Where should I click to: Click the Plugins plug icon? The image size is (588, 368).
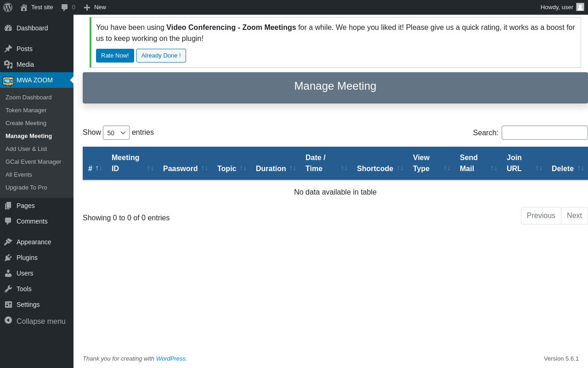pos(8,258)
